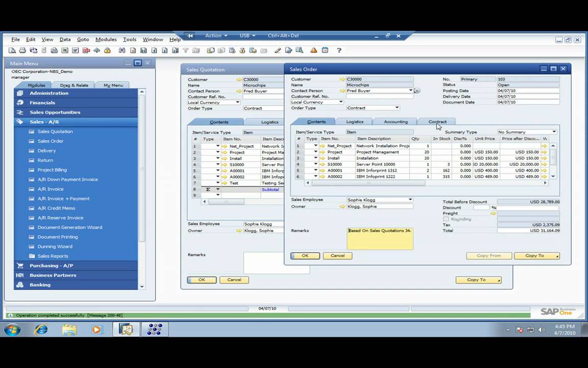Open the Action dropdown in the remote toolbar

click(216, 36)
